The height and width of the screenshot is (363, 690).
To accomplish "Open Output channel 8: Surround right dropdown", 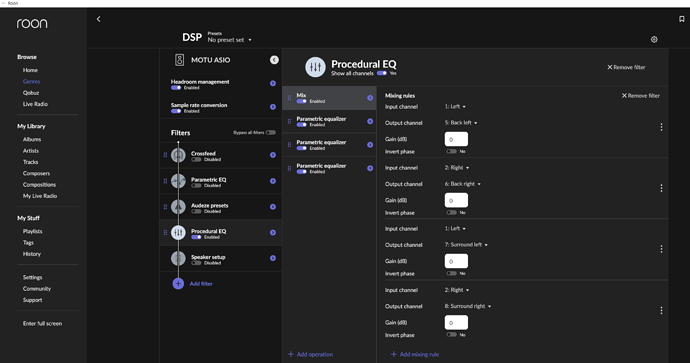I will tap(468, 306).
